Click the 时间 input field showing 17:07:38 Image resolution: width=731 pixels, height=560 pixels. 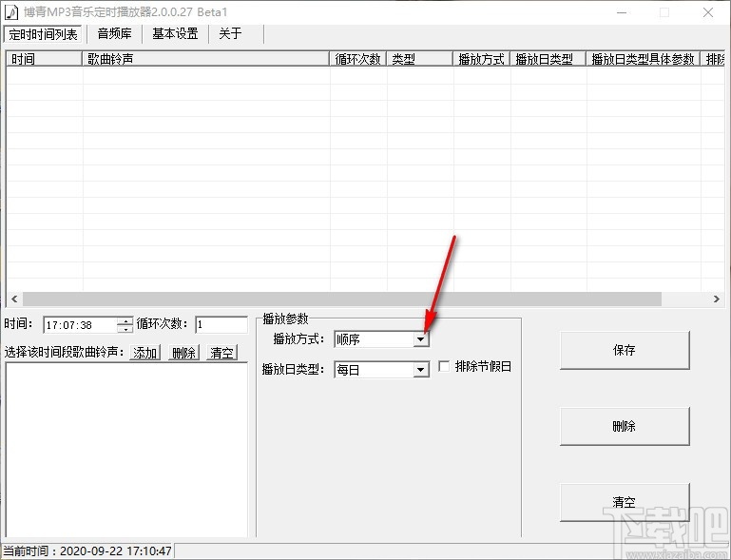pos(80,325)
